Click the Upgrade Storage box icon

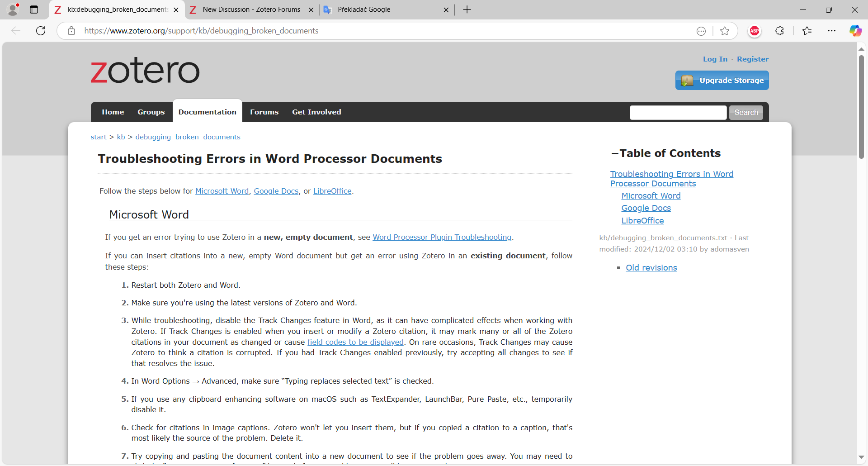pyautogui.click(x=687, y=81)
